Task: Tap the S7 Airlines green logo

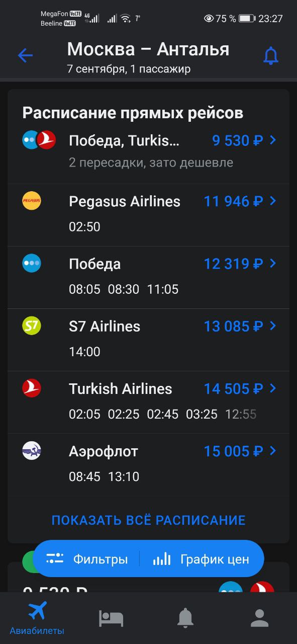Action: click(32, 326)
